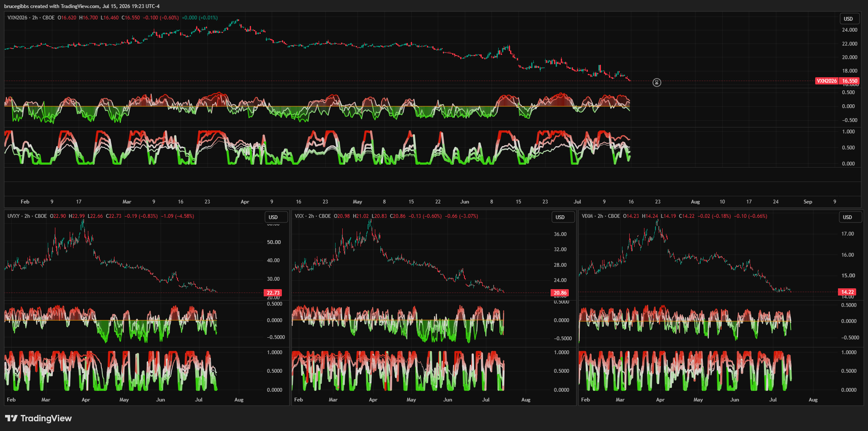The height and width of the screenshot is (431, 868).
Task: Click the Sep label on VXN2026 time axis
Action: point(808,202)
